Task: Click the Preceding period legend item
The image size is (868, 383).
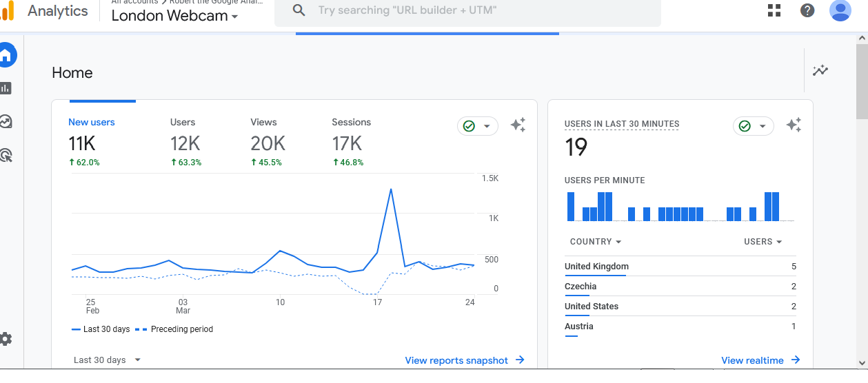Action: click(x=174, y=329)
